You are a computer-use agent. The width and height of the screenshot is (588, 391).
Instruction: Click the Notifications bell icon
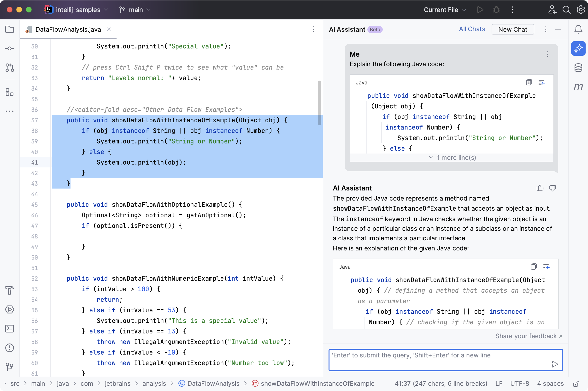[x=578, y=29]
